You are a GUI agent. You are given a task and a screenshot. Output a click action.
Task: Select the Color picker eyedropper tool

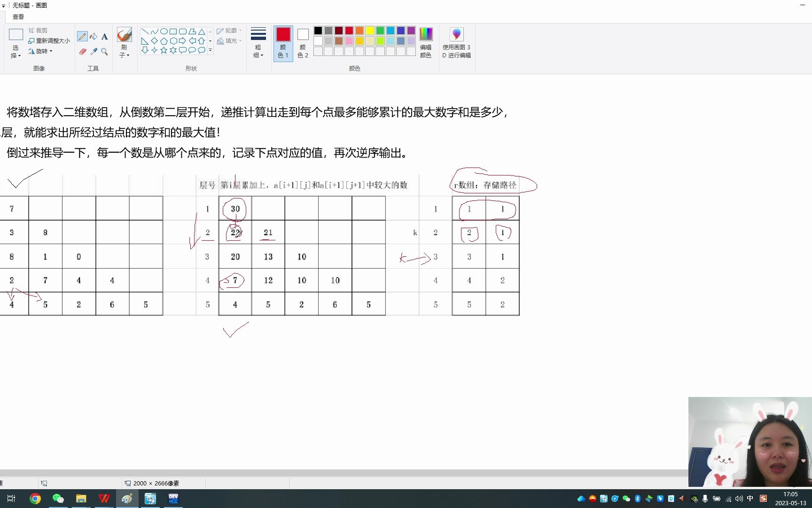point(94,52)
